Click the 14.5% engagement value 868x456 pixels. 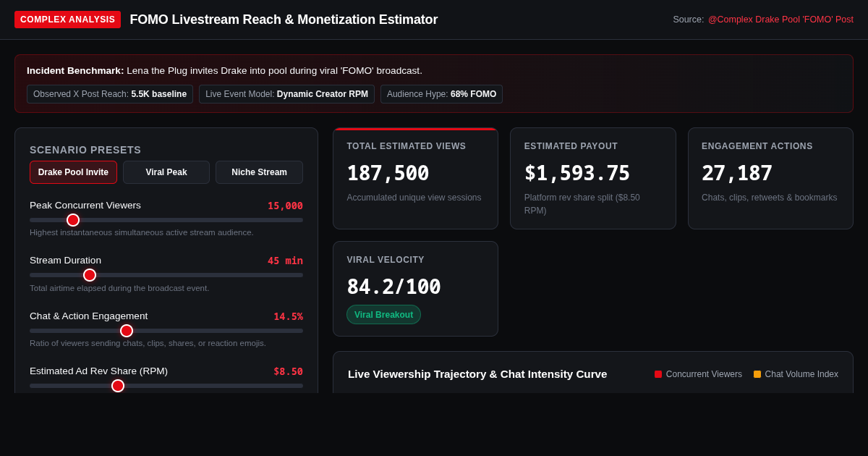[288, 316]
